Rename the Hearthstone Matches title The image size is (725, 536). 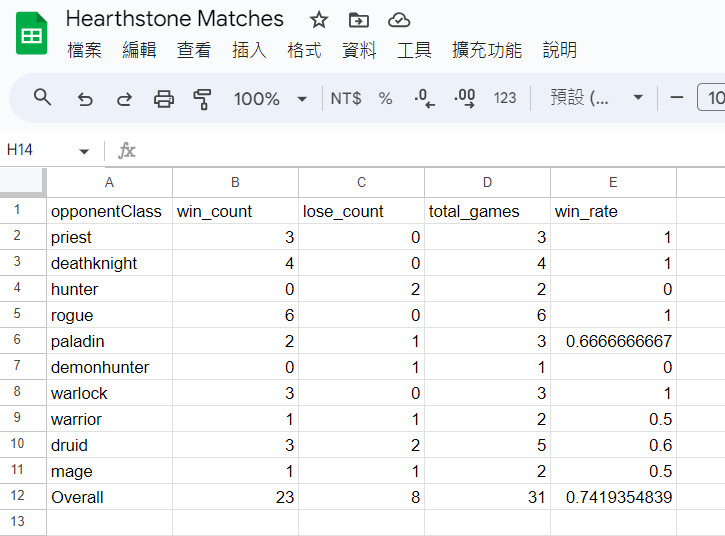coord(175,19)
